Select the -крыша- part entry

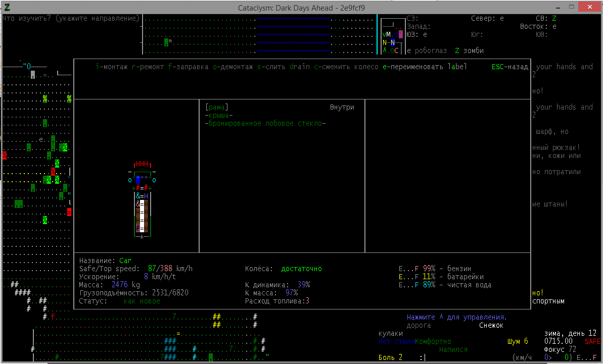pyautogui.click(x=219, y=115)
